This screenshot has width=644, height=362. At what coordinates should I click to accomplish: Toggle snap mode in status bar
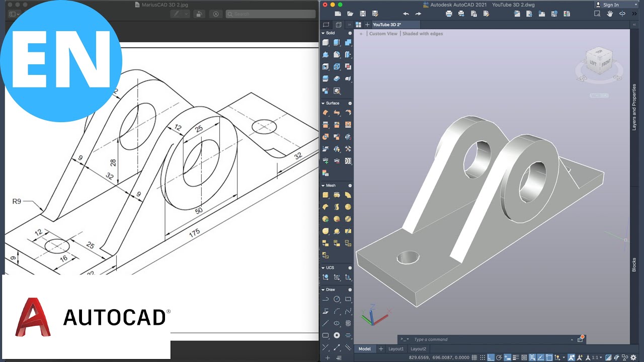point(482,357)
